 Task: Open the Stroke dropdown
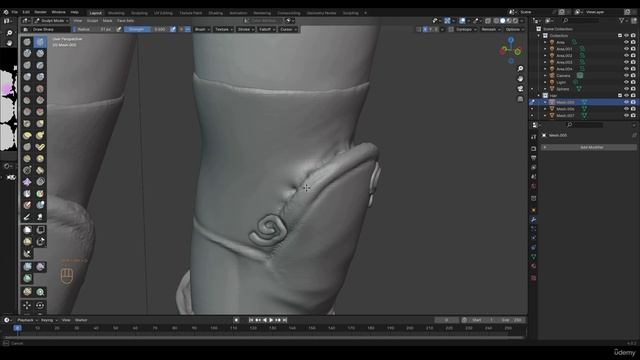coord(245,29)
